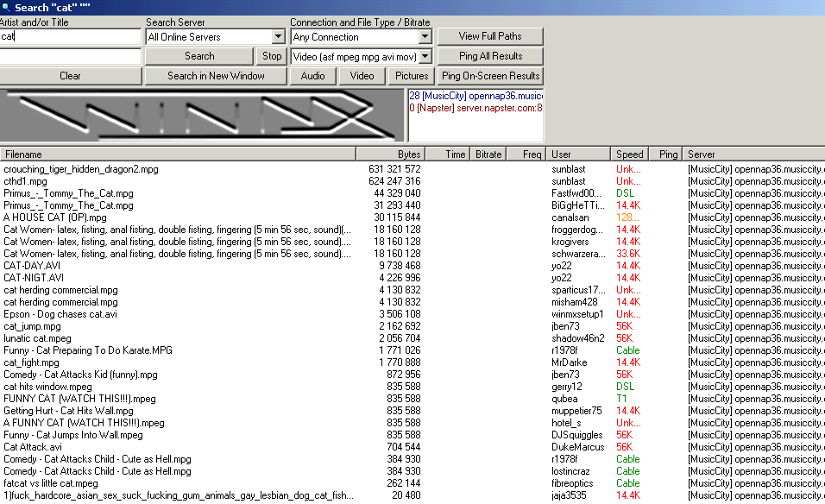Sort results by the Speed column

click(x=630, y=154)
